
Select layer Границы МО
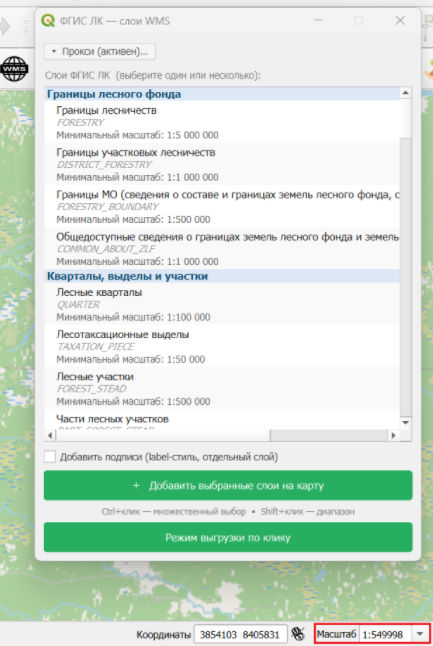point(222,206)
